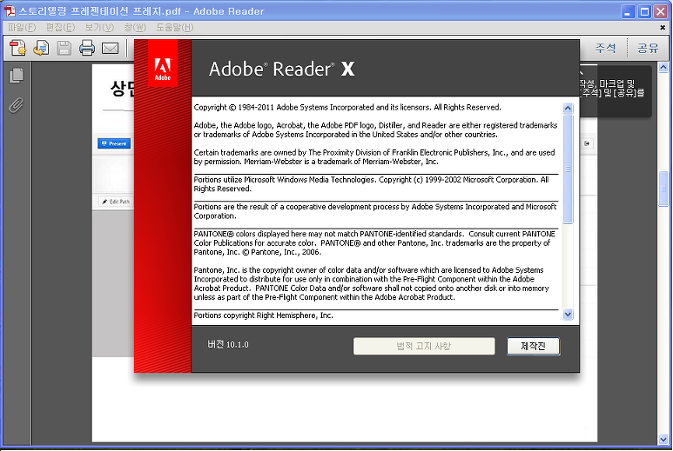Click the small icon right of document header
This screenshot has height=451, width=673.
587,143
